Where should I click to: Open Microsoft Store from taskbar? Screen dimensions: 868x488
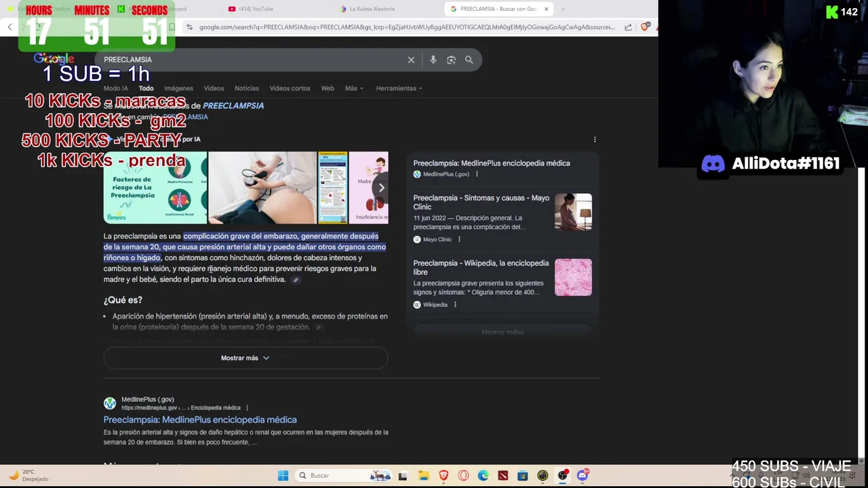pos(522,476)
